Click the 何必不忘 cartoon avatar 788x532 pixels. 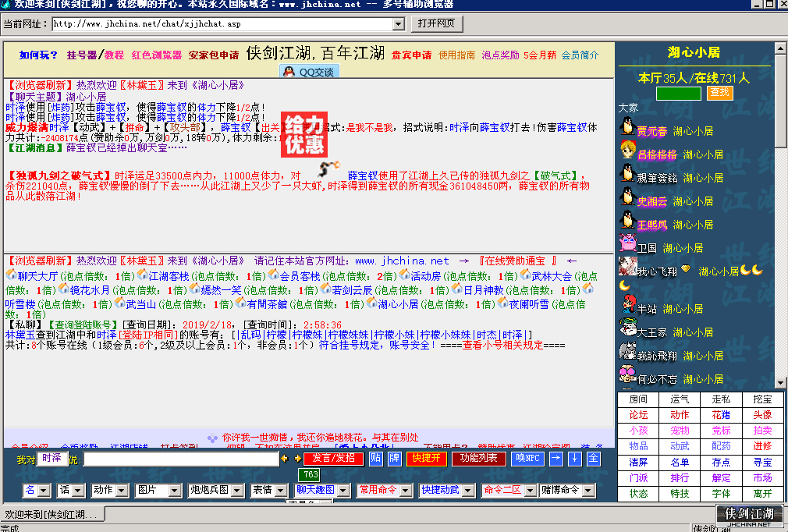coord(628,374)
